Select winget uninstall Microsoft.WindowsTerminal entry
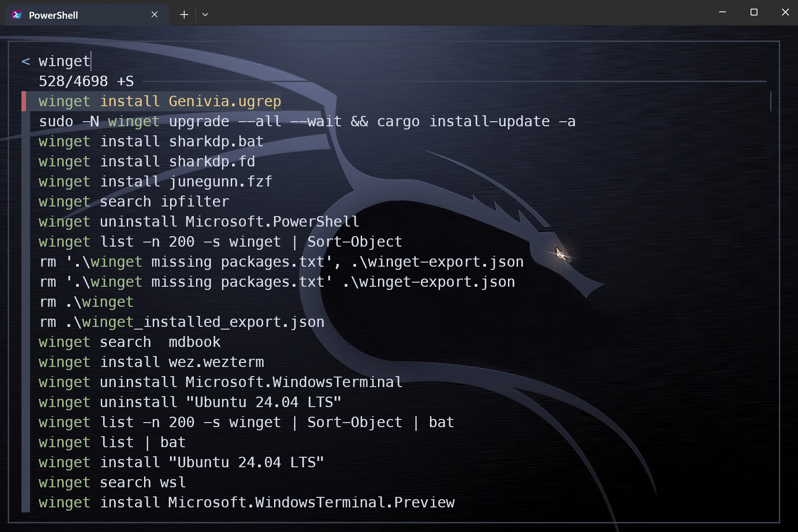This screenshot has height=532, width=798. [x=221, y=382]
